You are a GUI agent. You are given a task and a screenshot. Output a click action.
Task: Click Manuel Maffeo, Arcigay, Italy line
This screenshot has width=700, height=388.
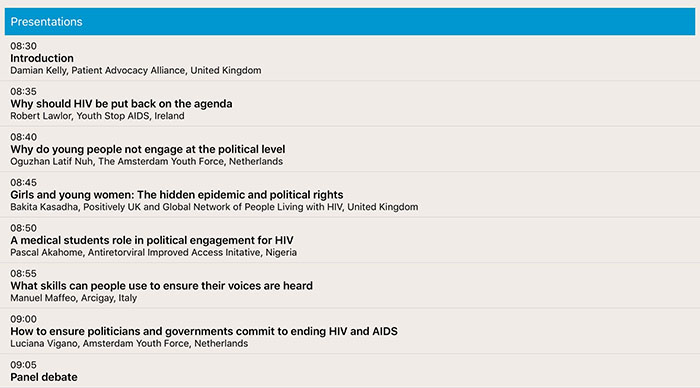coord(74,298)
